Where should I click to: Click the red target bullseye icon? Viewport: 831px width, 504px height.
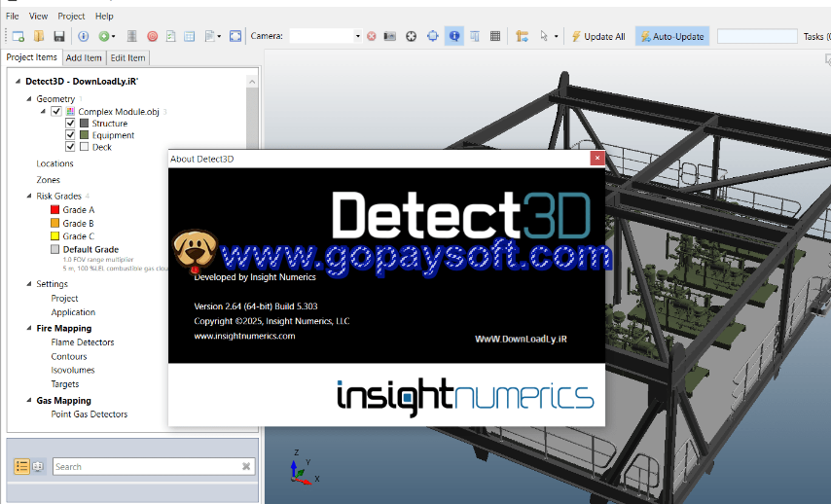(x=152, y=36)
